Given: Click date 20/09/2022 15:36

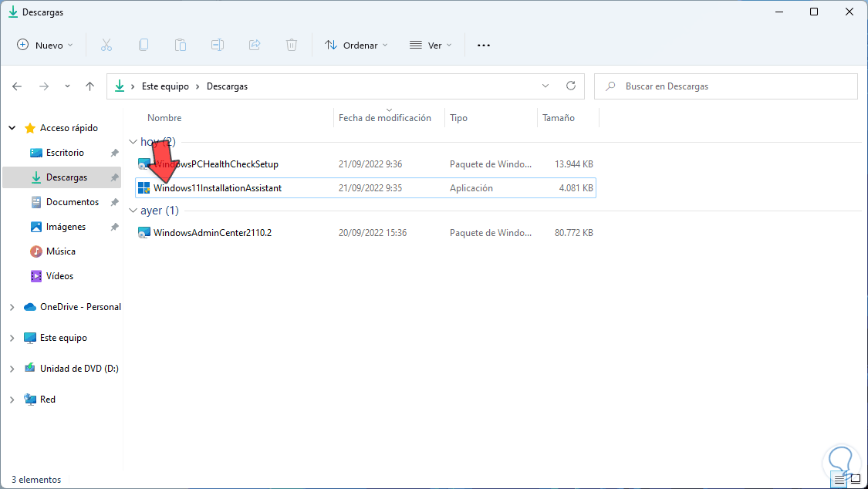Looking at the screenshot, I should click(x=373, y=233).
